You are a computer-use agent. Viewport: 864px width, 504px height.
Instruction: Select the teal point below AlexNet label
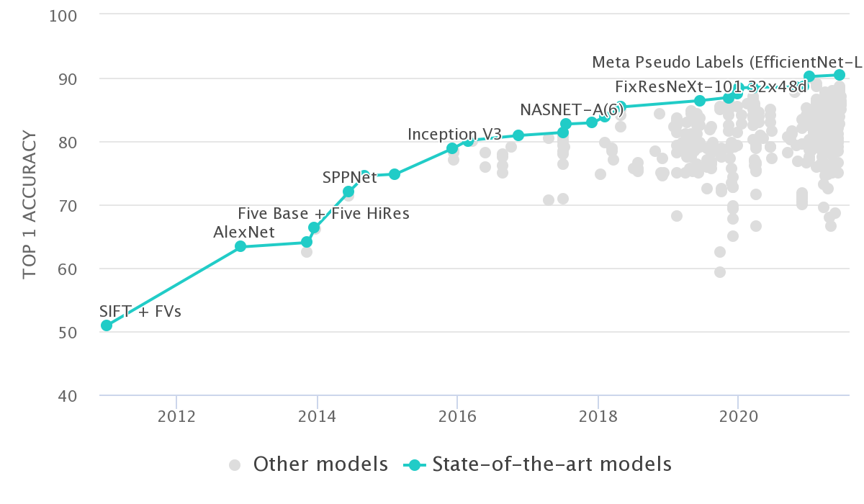tap(240, 246)
